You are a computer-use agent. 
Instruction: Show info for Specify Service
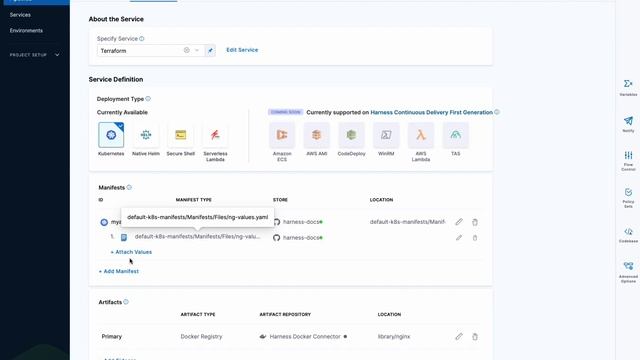(x=142, y=39)
